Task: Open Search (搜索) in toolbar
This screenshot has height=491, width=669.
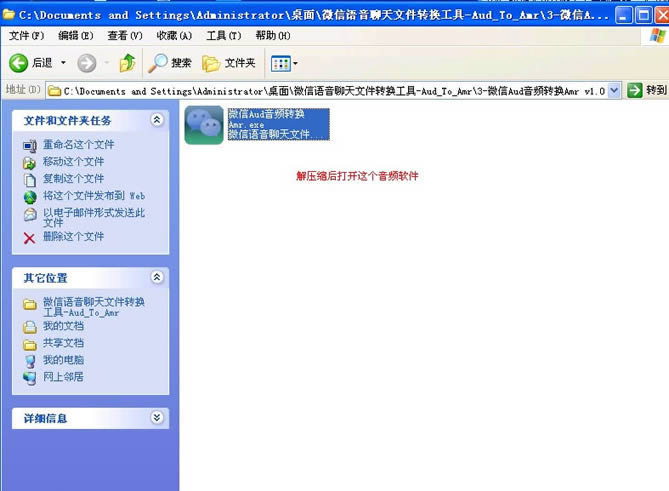Action: pos(170,63)
